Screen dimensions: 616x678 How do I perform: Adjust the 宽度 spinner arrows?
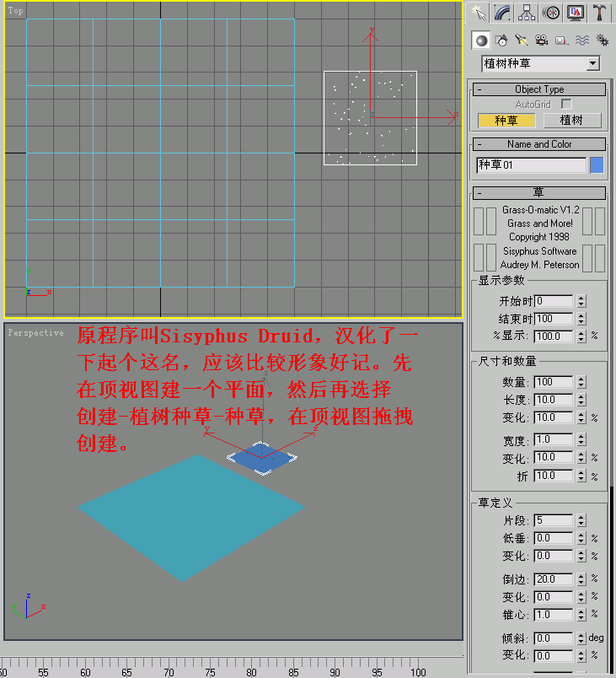click(x=581, y=439)
